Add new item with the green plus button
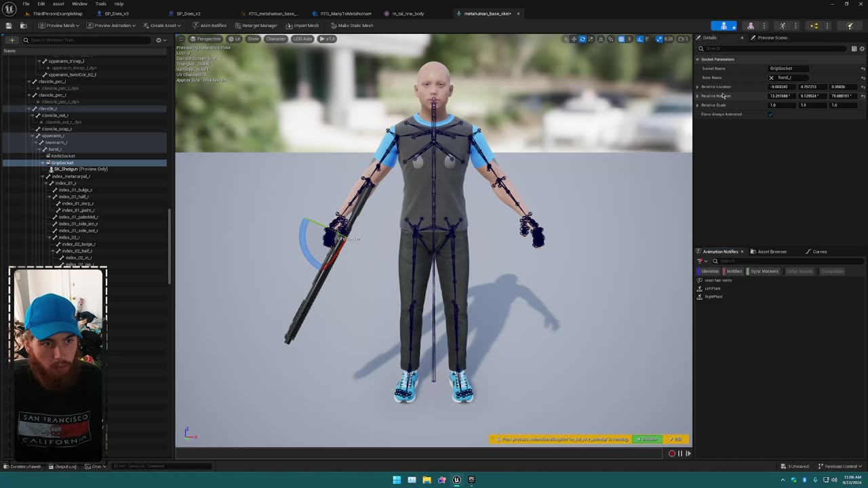This screenshot has width=868, height=488. [12, 40]
